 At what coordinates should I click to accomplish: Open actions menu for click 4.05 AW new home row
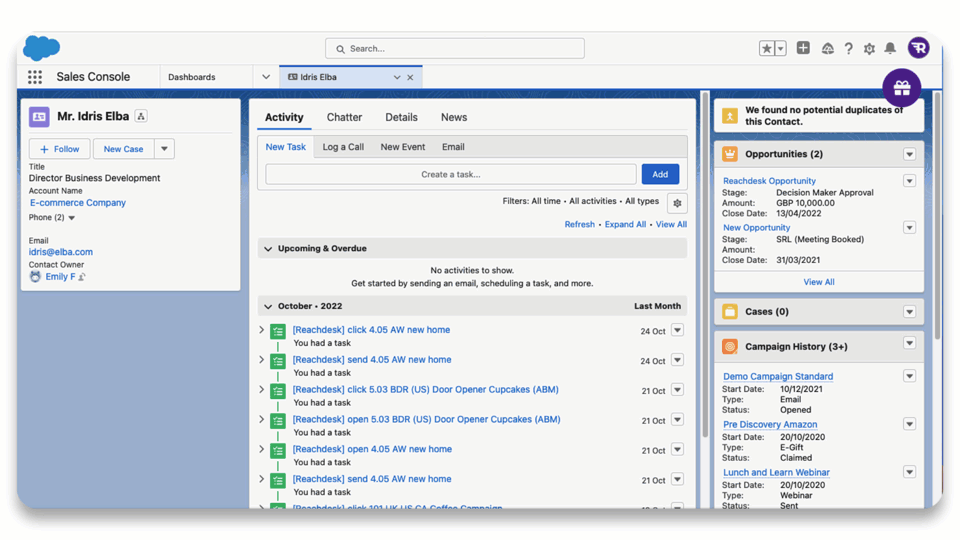pos(677,331)
